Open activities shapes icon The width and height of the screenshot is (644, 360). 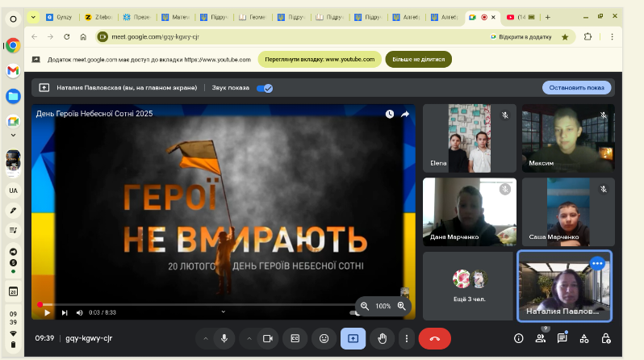click(x=584, y=338)
